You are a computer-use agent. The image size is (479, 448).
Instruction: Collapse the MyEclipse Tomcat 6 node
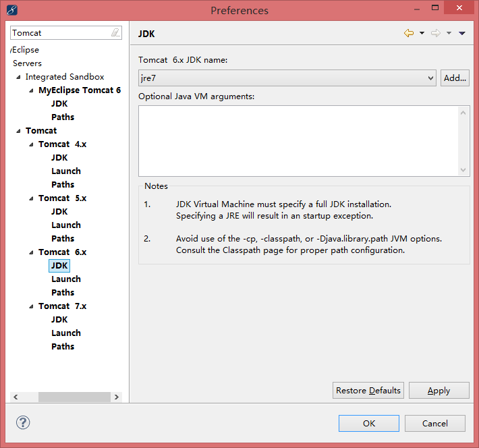coord(31,90)
